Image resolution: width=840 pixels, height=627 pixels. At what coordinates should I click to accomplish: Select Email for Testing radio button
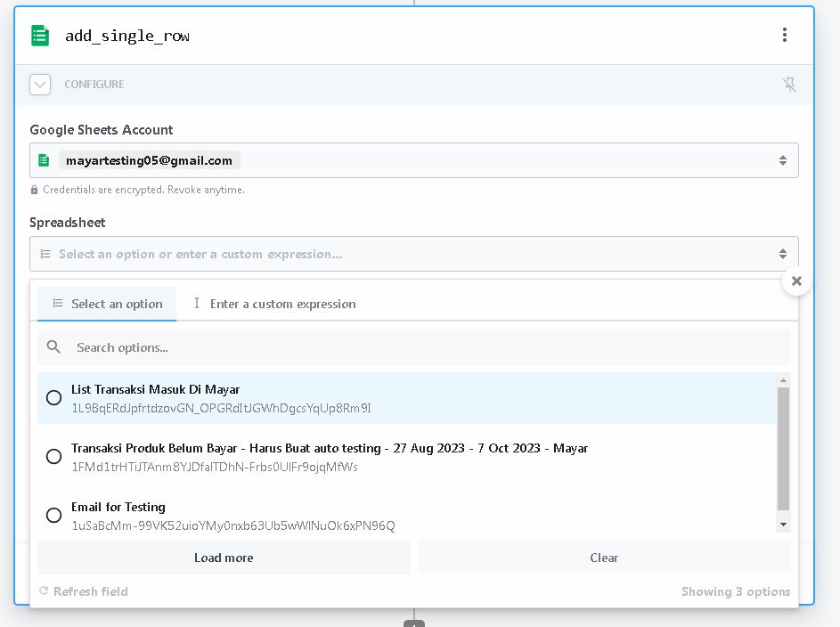click(53, 515)
